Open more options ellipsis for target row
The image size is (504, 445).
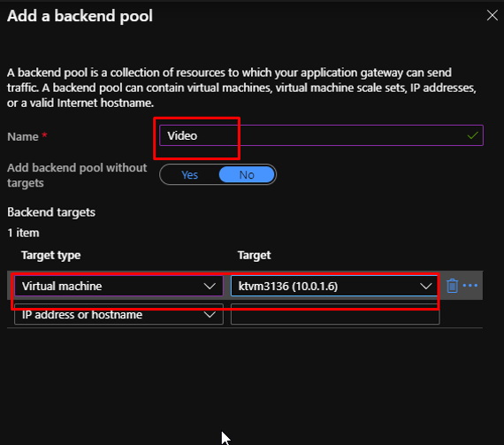[x=470, y=285]
